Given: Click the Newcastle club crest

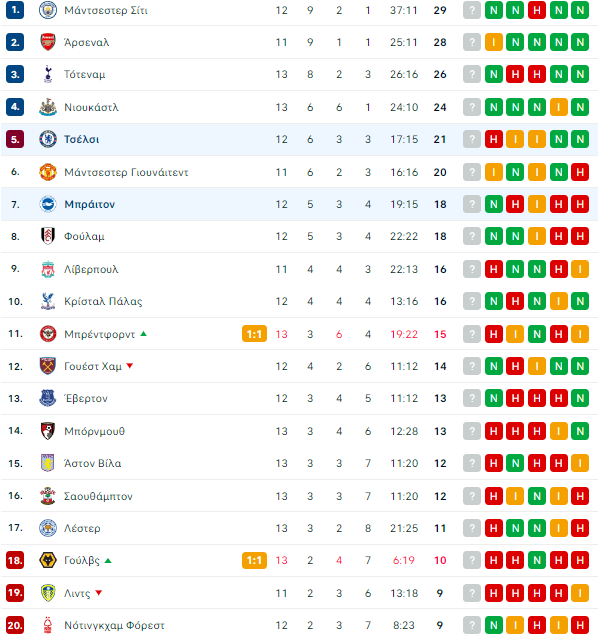Looking at the screenshot, I should pos(48,107).
